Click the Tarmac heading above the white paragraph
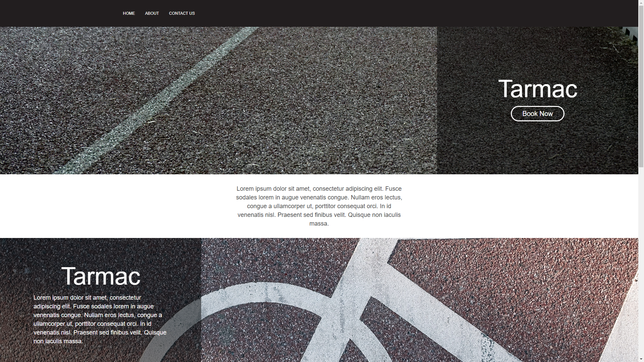Viewport: 644px width, 362px height. 101,277
